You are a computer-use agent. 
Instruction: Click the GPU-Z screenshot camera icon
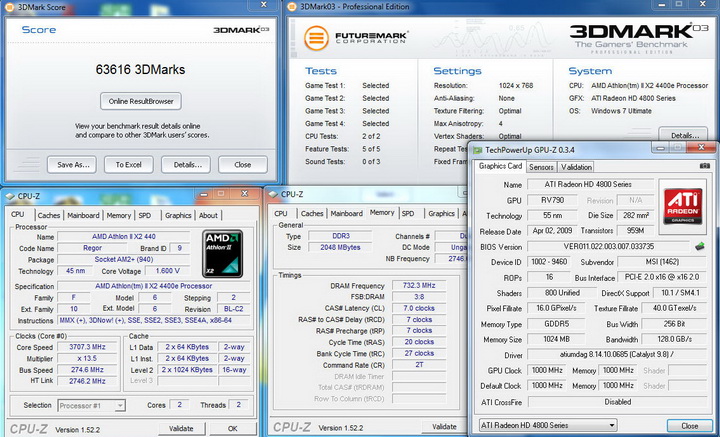pyautogui.click(x=705, y=166)
